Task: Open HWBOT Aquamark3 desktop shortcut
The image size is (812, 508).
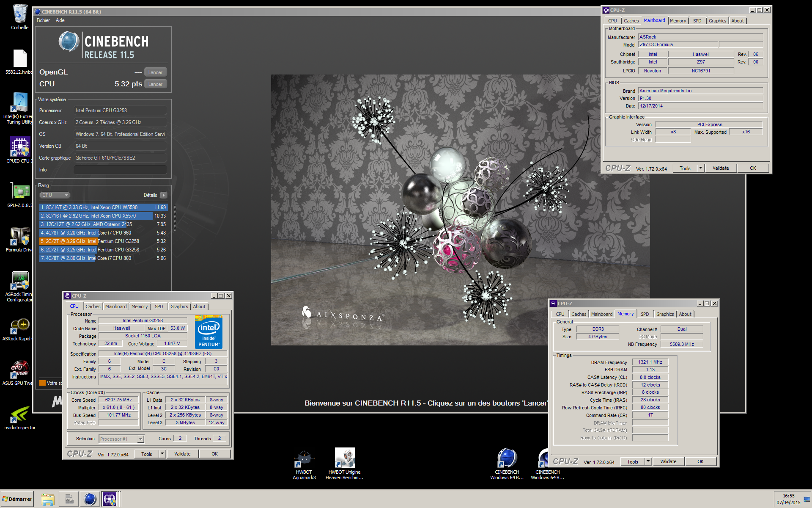Action: click(304, 464)
